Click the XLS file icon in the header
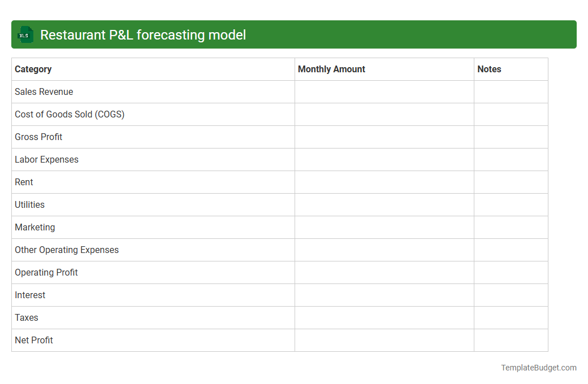Screen dimensions: 588x384 tap(25, 34)
